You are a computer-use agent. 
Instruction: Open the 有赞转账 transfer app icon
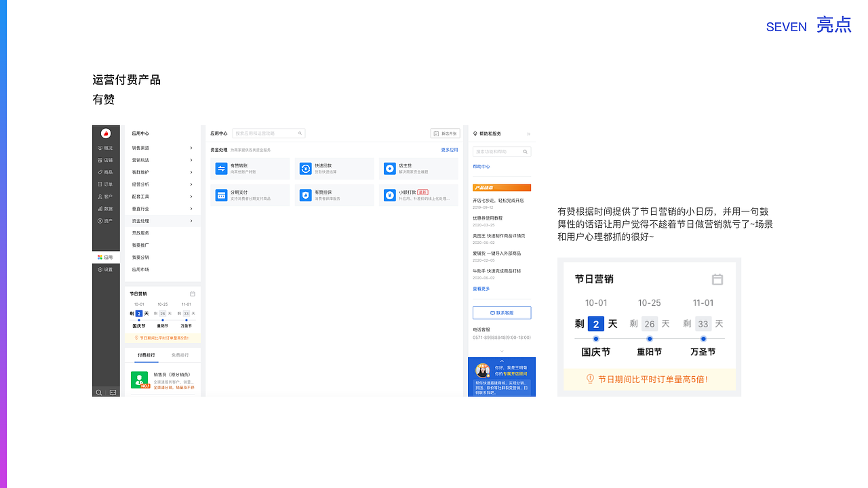[x=221, y=168]
